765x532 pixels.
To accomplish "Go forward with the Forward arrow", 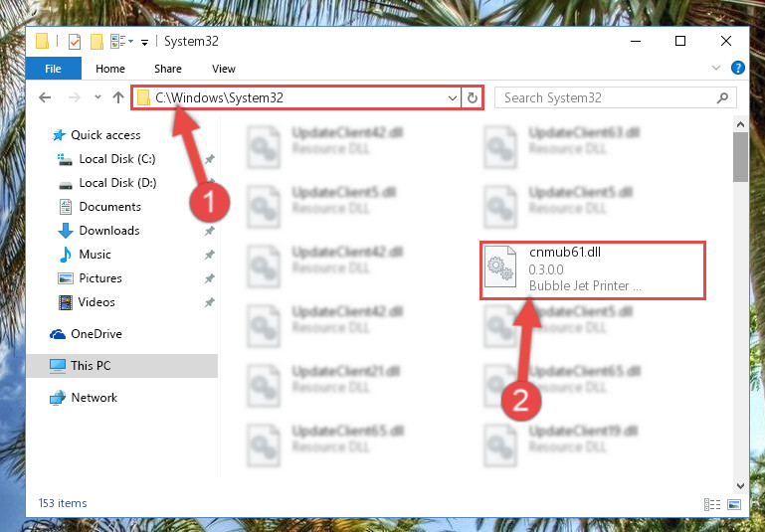I will 75,97.
